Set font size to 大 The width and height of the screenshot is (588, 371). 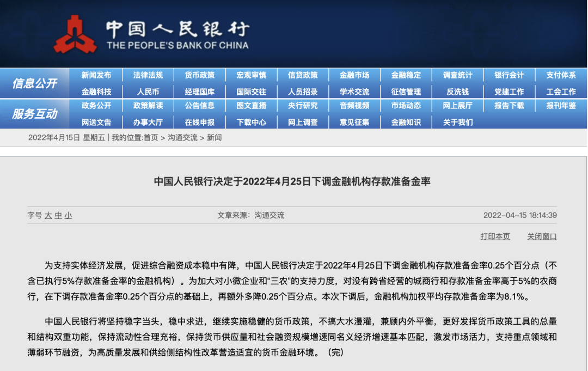point(48,216)
